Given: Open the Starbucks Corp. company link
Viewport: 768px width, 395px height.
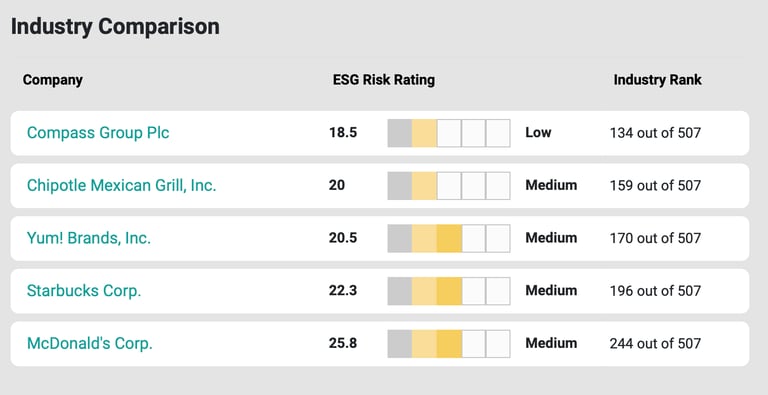Looking at the screenshot, I should 84,291.
